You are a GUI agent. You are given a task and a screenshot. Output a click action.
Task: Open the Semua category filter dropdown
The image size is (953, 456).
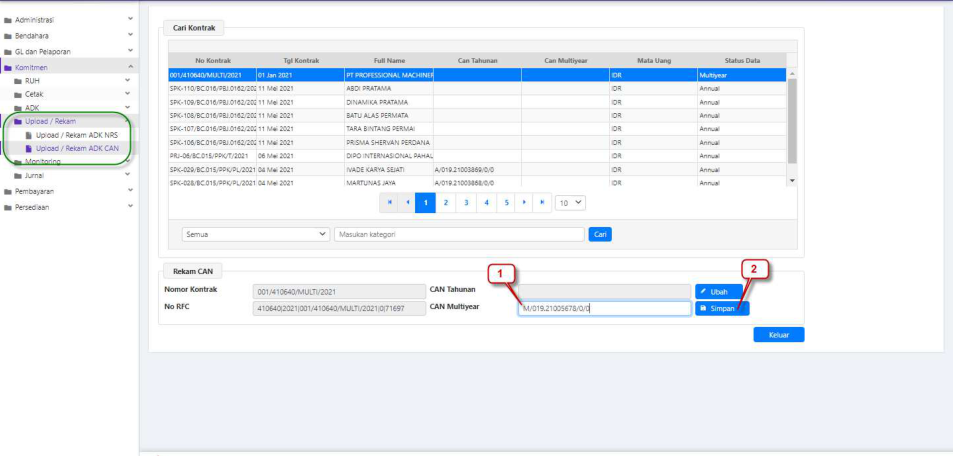click(254, 234)
